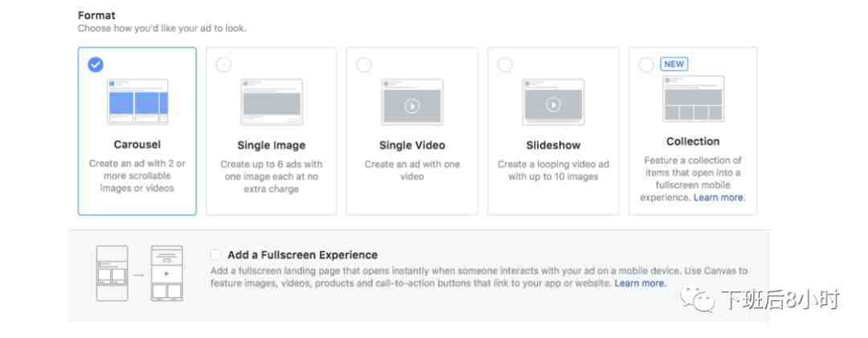Click the NEW badge on Collection

pyautogui.click(x=674, y=64)
